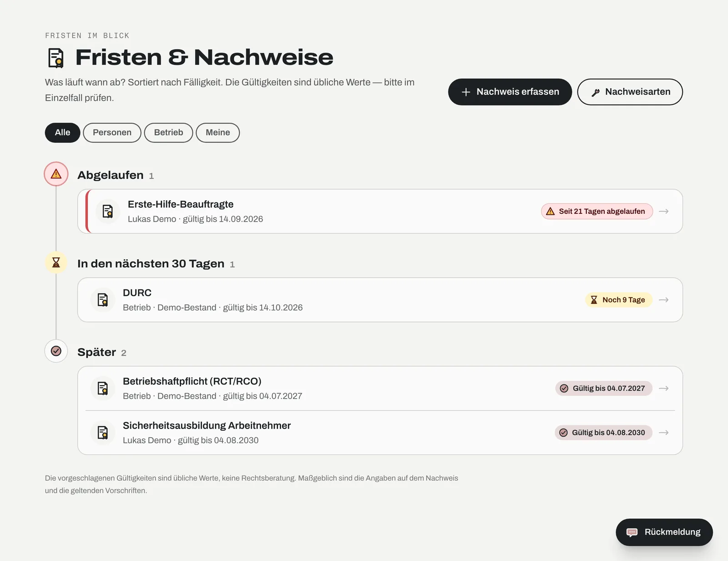Open the Rückmeldung feedback button
Image resolution: width=728 pixels, height=561 pixels.
tap(664, 532)
